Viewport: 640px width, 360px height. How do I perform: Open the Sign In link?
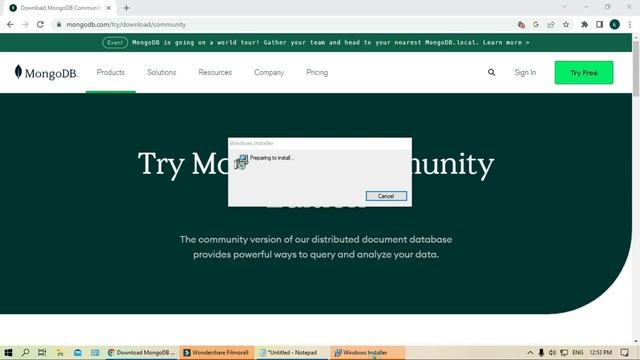coord(525,73)
